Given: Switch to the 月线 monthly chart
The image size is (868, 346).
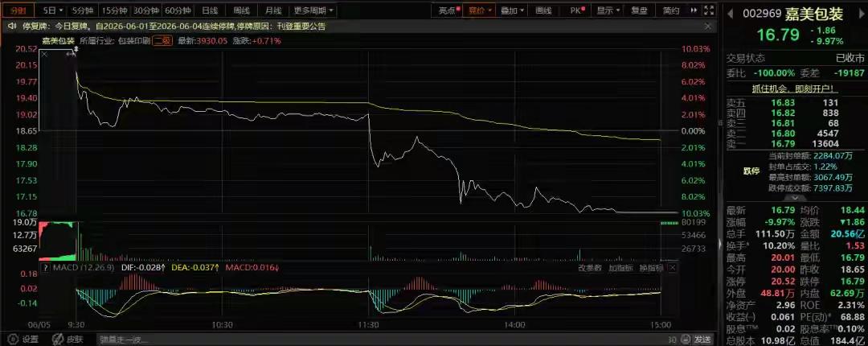Looking at the screenshot, I should pyautogui.click(x=273, y=10).
